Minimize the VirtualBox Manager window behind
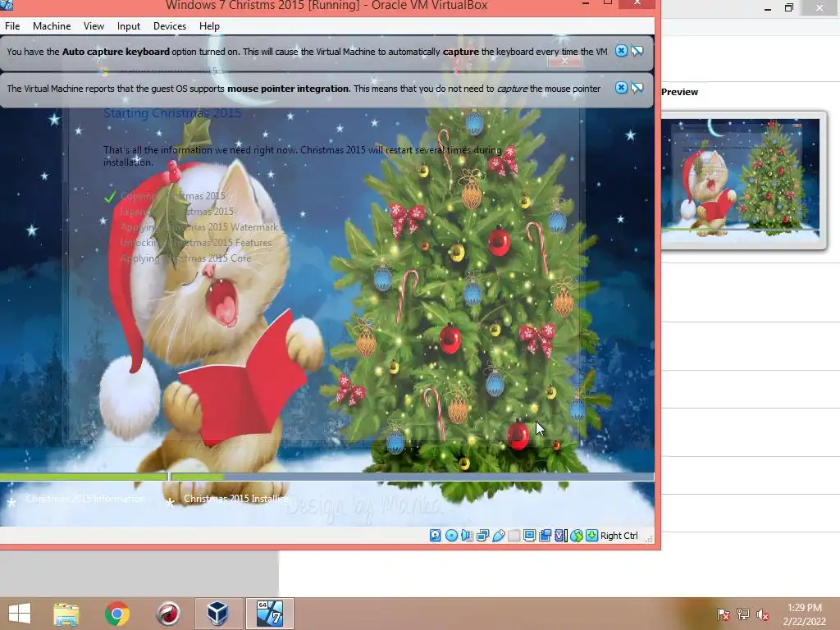Viewport: 840px width, 630px height. 768,8
